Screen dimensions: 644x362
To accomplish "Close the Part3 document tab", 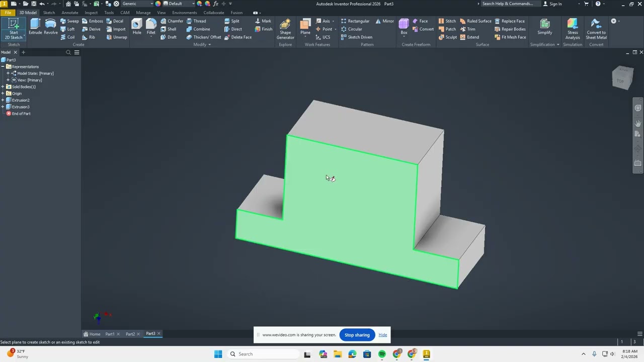I will (158, 333).
